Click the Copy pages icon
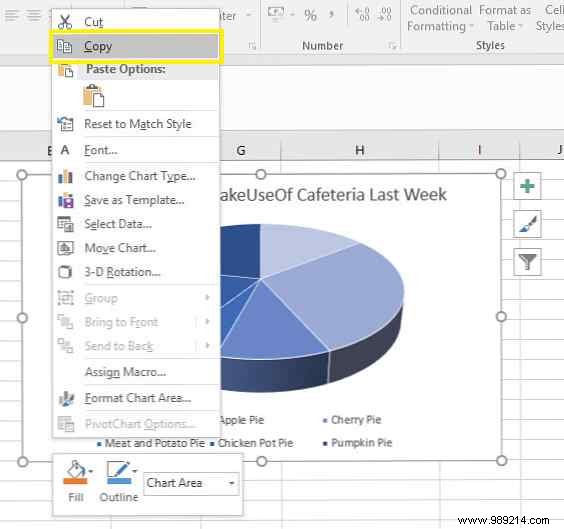Image resolution: width=564 pixels, height=529 pixels. [x=65, y=46]
